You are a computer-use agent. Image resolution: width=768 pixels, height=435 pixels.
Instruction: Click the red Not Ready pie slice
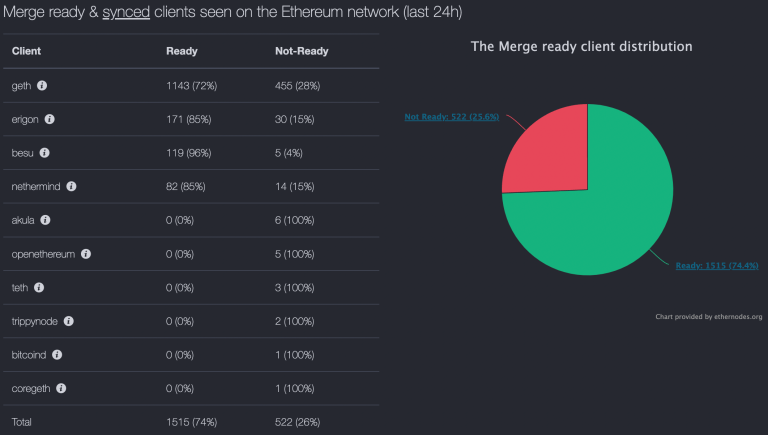[x=550, y=150]
